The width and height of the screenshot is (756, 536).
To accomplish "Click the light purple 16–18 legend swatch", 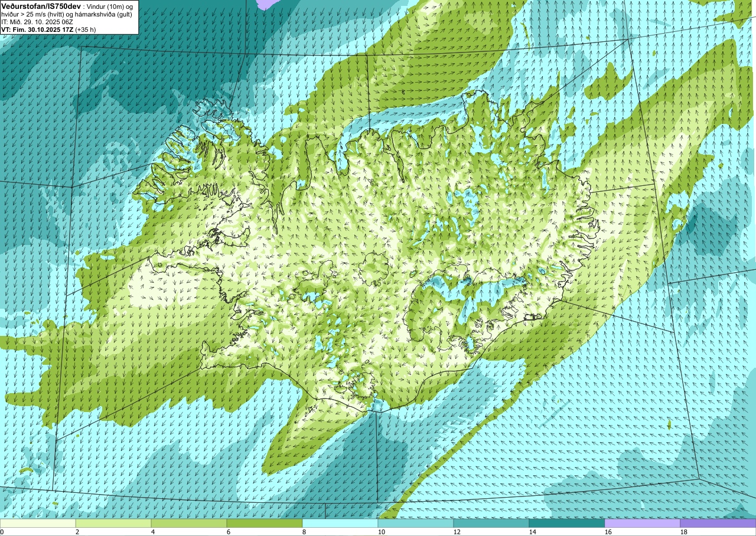I will click(x=643, y=523).
